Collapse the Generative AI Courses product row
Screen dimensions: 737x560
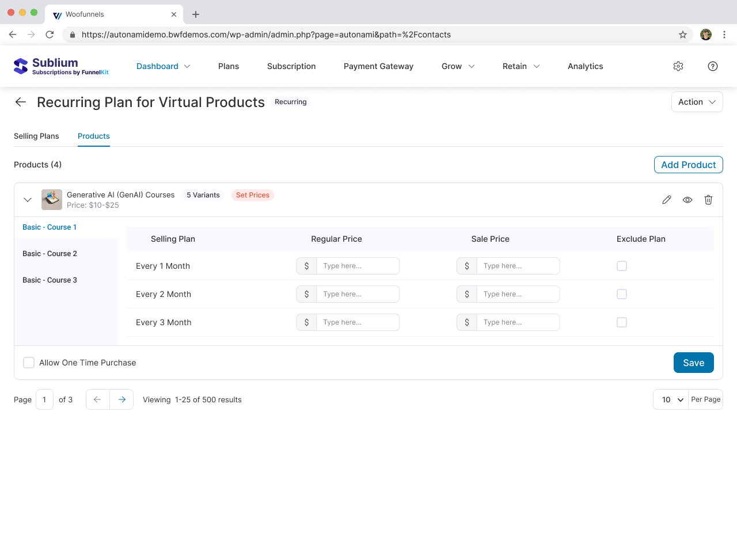point(27,200)
